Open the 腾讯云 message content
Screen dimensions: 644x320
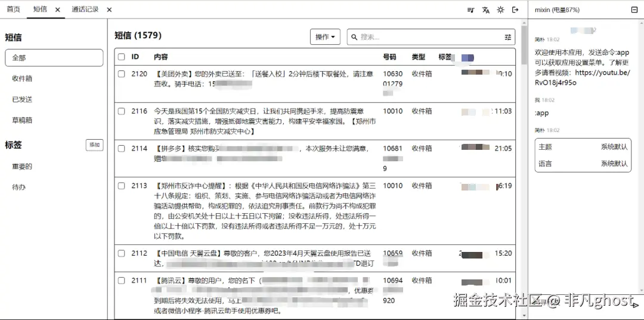click(264, 296)
